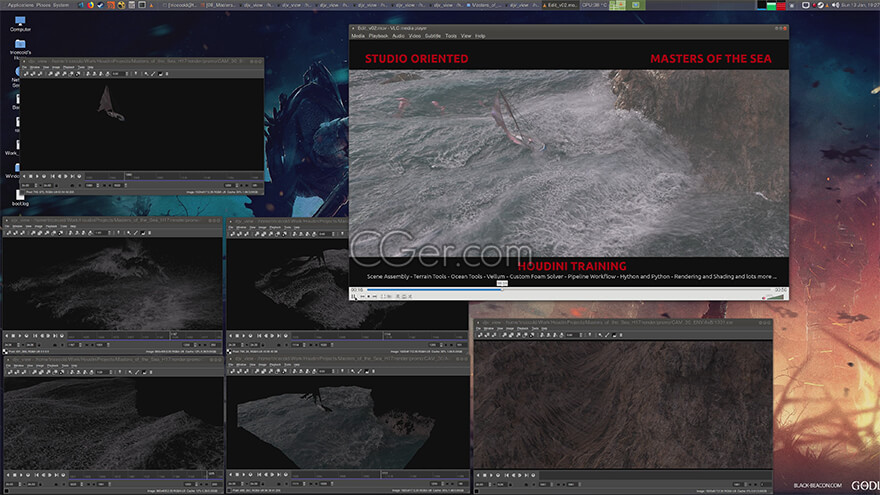Open system volume icon in tray
The image size is (880, 495).
835,5
